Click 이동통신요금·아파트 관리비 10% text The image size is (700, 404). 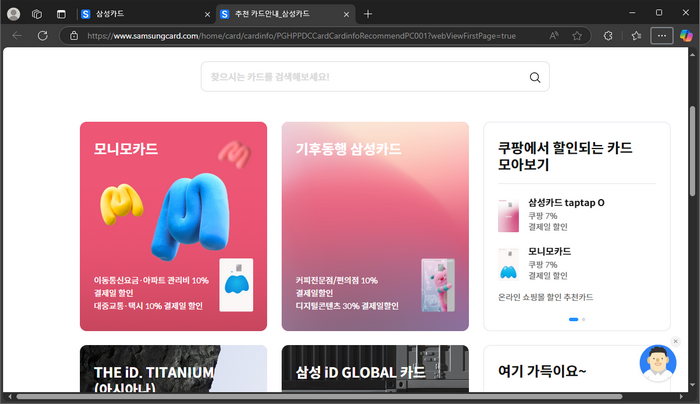click(151, 280)
